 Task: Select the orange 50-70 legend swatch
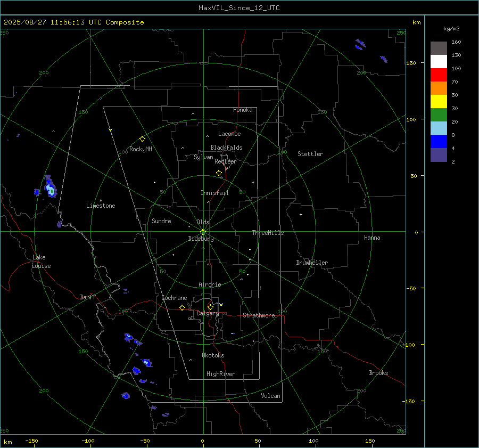439,88
